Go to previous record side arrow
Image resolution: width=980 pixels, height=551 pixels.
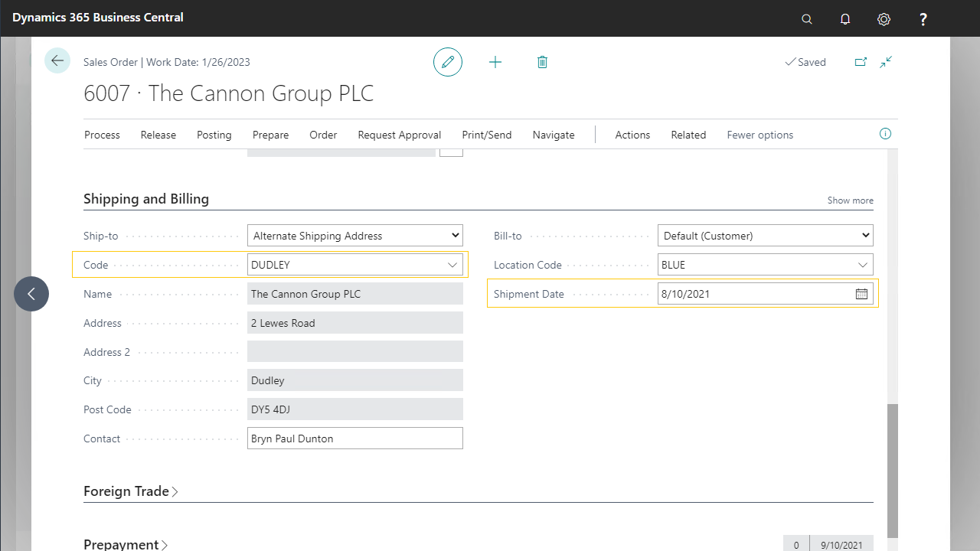pos(31,294)
